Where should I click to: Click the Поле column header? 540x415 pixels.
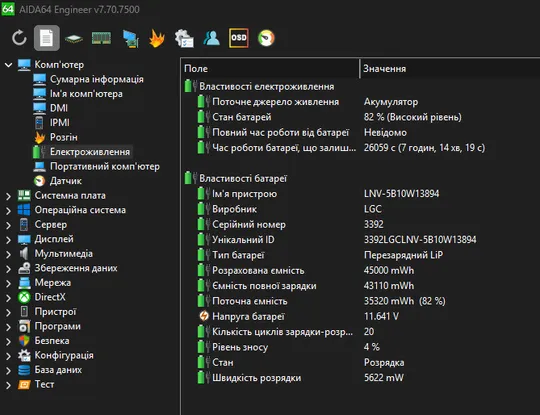click(270, 69)
